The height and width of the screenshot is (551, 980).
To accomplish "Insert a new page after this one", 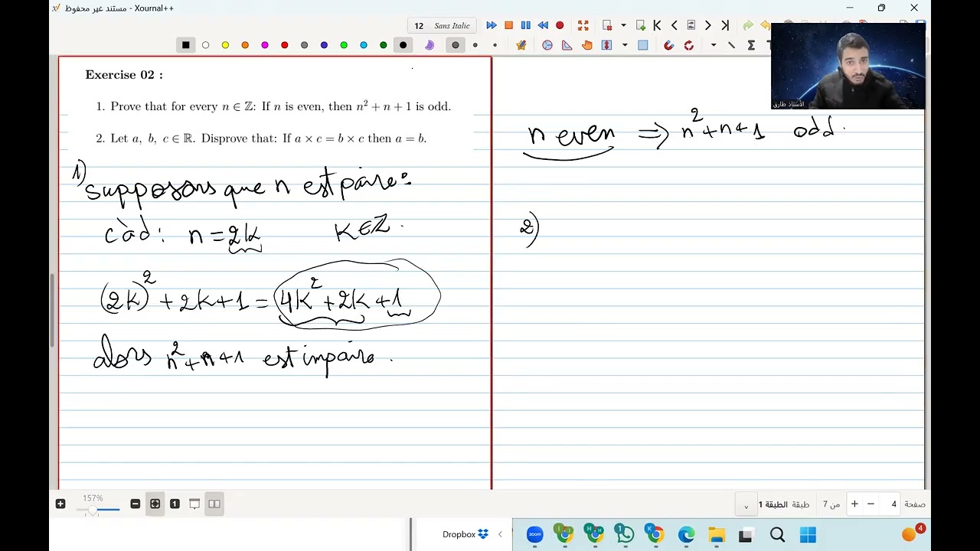I will [x=641, y=25].
